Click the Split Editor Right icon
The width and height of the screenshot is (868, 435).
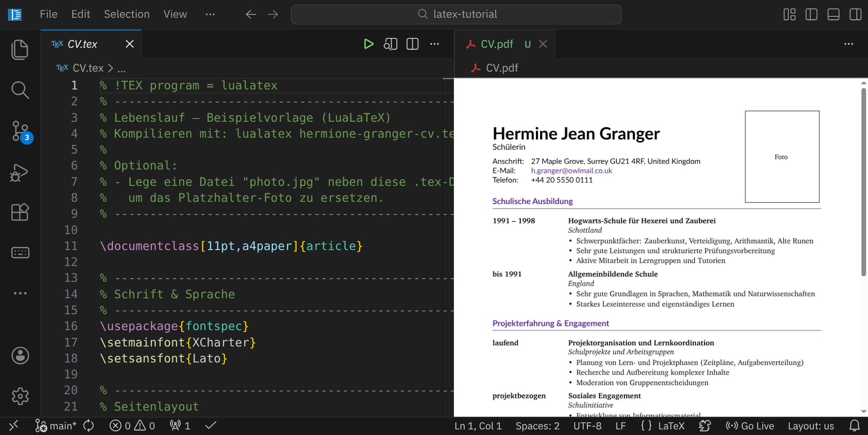coord(412,44)
